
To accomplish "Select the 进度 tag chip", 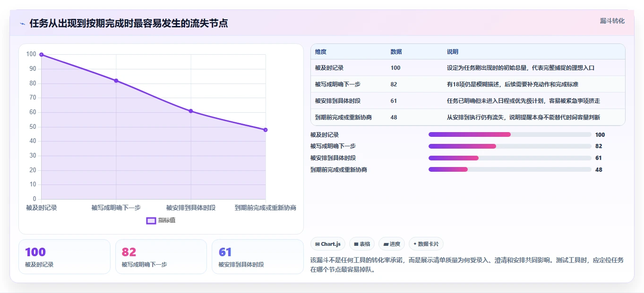I will (392, 244).
